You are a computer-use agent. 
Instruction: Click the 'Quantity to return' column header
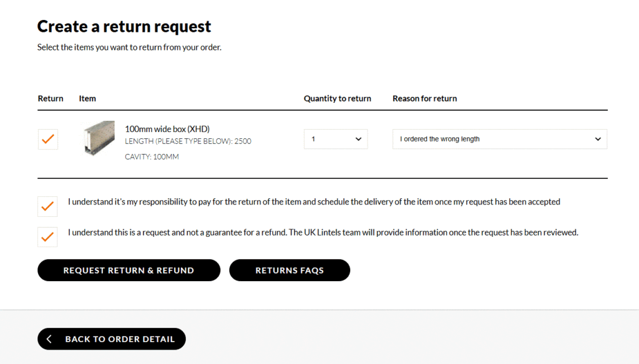click(338, 98)
